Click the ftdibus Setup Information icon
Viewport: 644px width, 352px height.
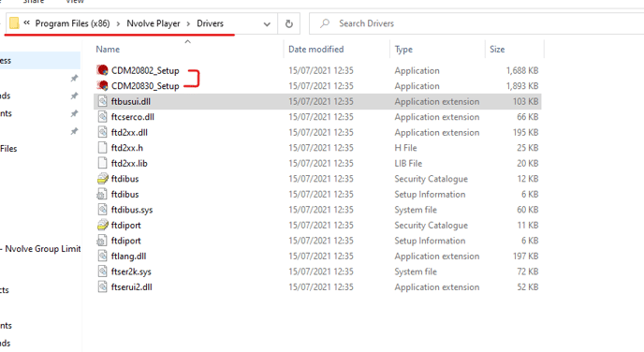[x=102, y=194]
